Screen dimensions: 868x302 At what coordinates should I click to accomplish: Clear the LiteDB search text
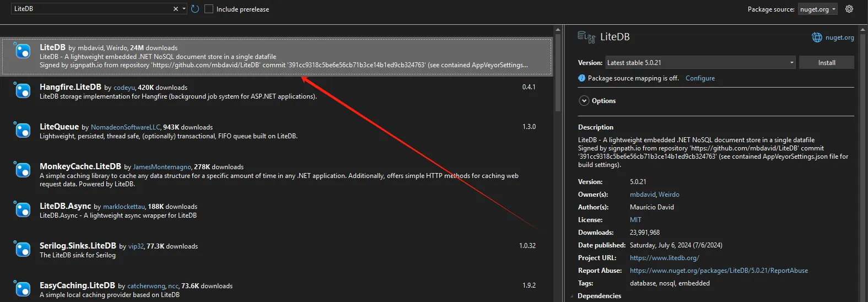point(175,9)
